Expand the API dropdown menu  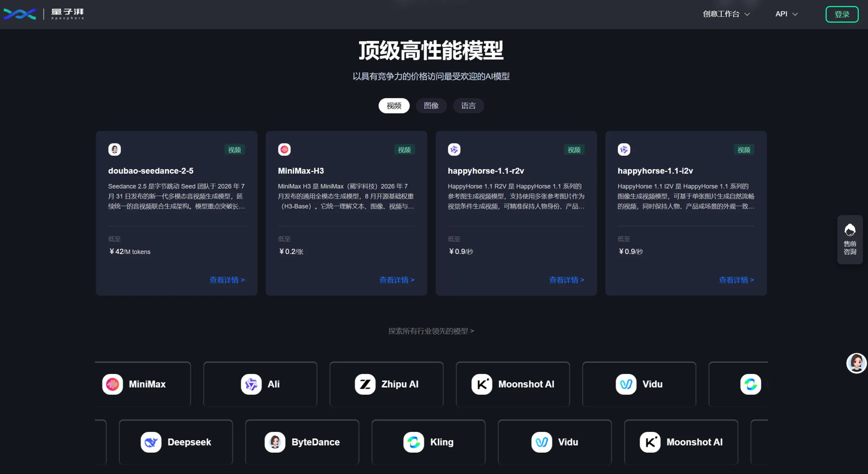point(786,14)
